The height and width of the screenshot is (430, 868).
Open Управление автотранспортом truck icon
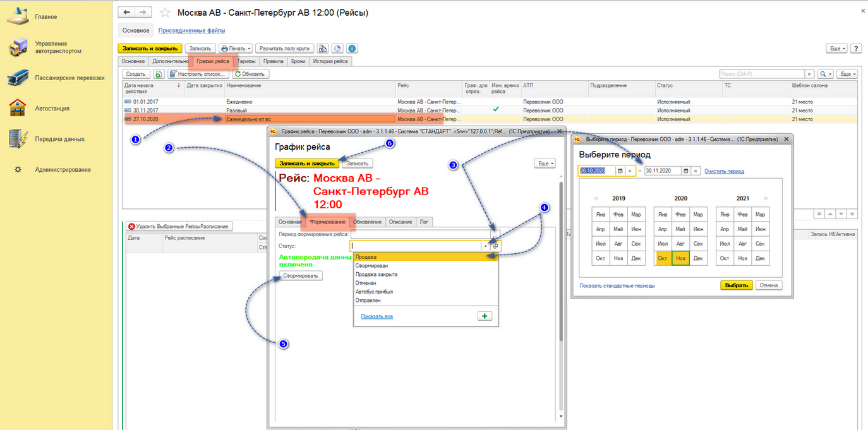click(x=19, y=47)
